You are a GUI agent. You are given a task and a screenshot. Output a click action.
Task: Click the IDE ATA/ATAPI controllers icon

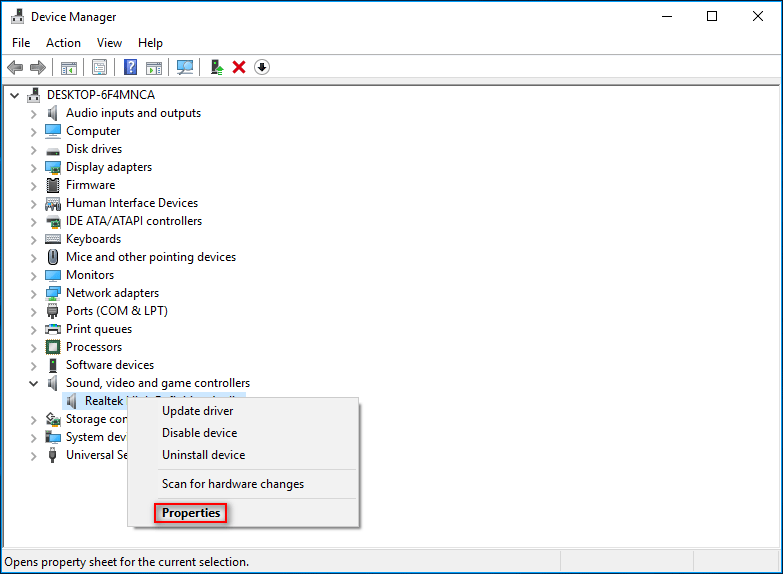[x=53, y=221]
